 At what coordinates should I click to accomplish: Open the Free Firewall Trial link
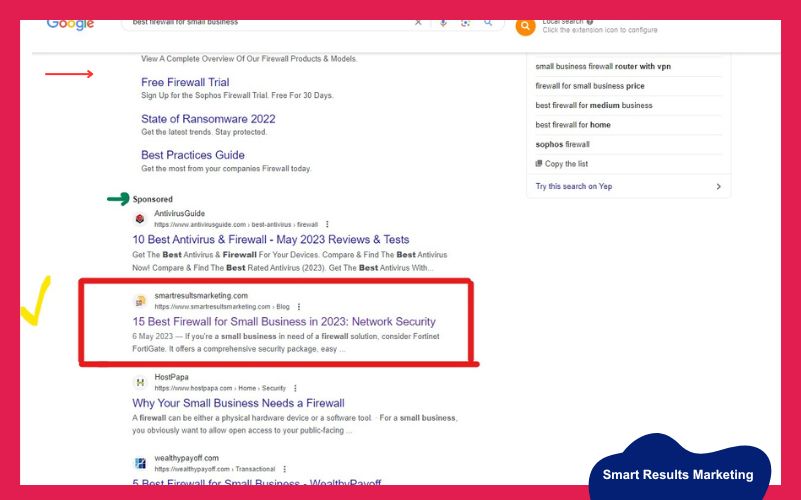click(185, 82)
